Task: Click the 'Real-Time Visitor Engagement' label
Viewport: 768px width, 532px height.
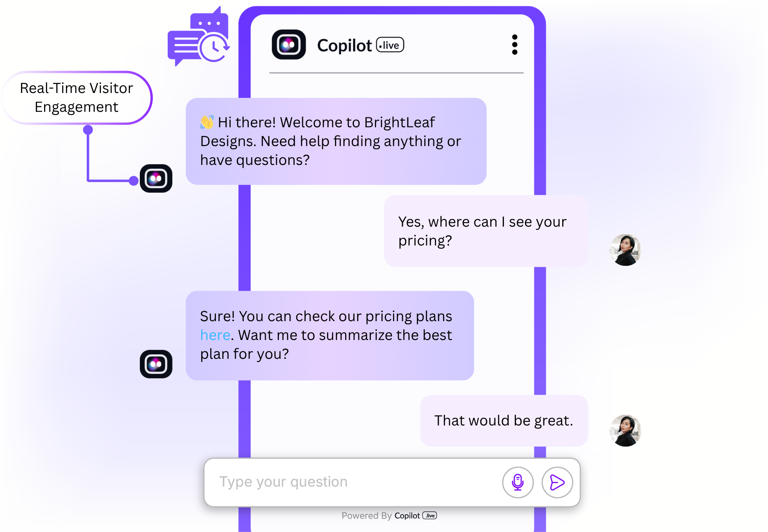Action: pos(76,98)
